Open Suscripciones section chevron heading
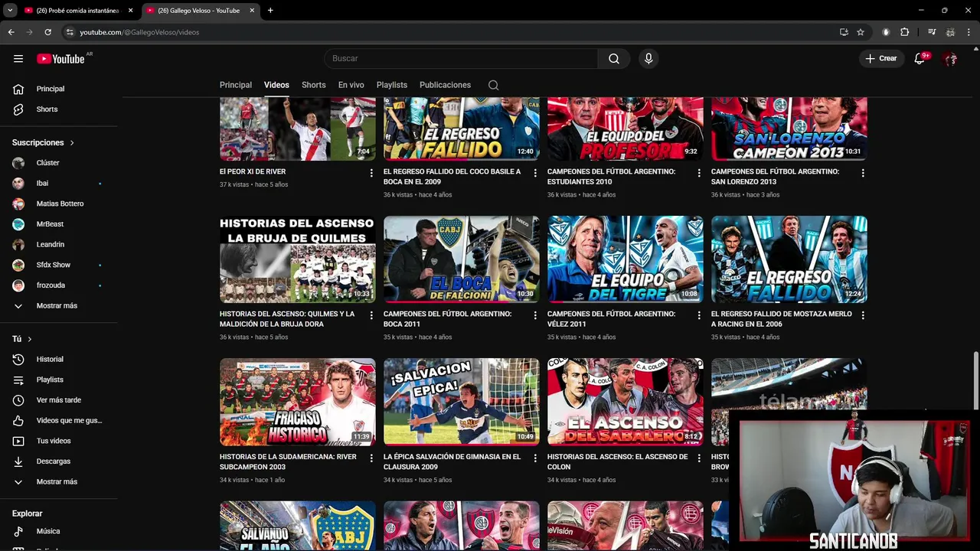Screen dimensions: 980x551 coord(44,142)
